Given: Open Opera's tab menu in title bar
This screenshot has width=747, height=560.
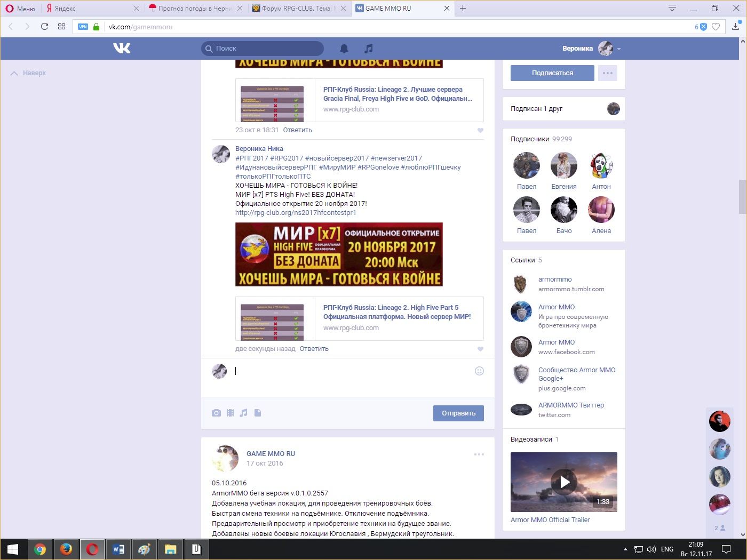Looking at the screenshot, I should click(672, 8).
